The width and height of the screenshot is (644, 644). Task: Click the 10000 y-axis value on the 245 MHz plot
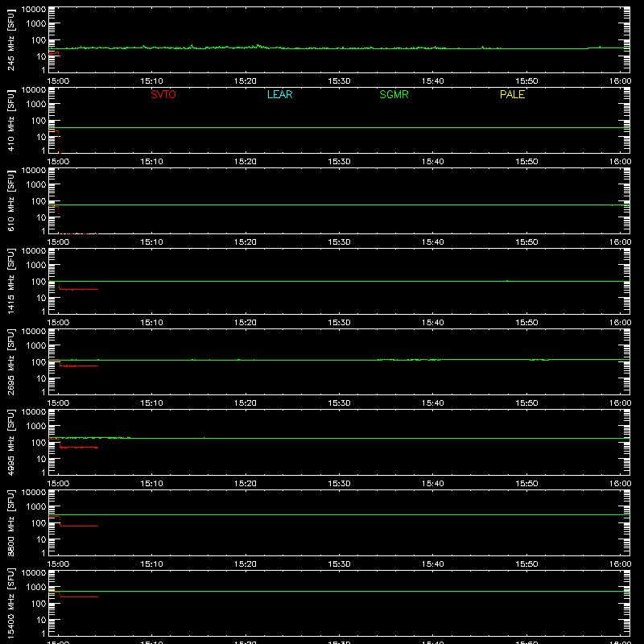[x=34, y=10]
